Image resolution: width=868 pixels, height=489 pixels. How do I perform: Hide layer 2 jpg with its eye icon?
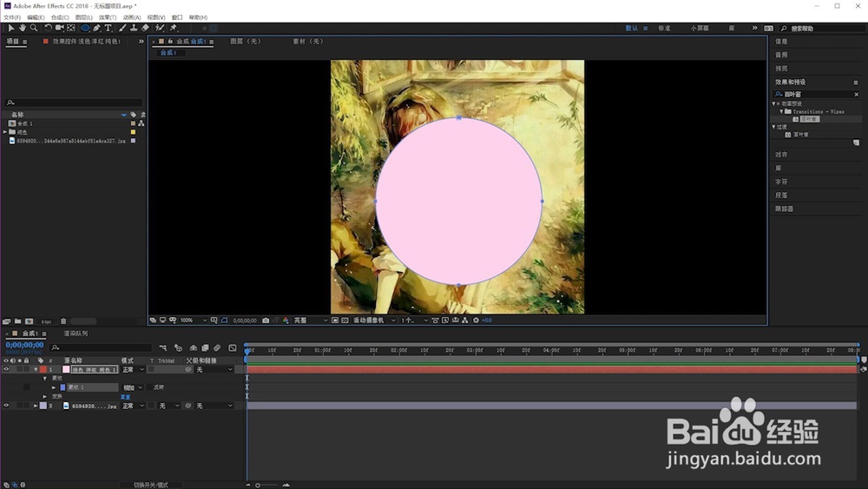coord(6,406)
